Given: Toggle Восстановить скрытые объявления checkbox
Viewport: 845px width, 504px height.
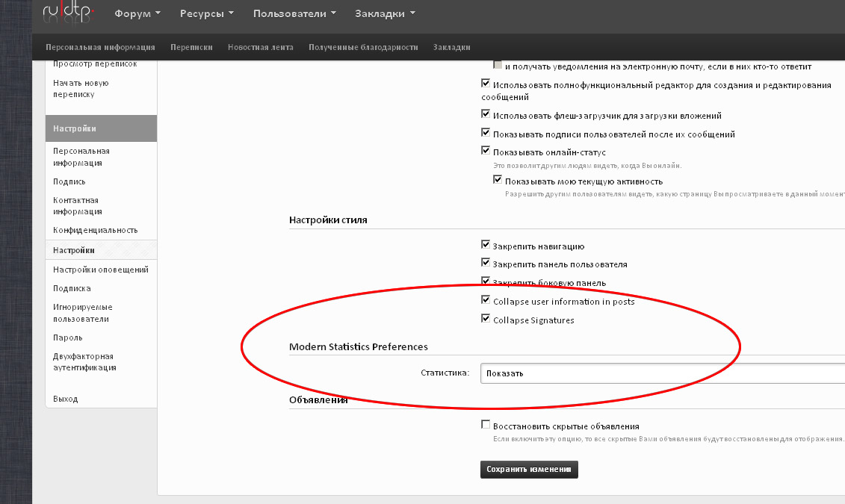Looking at the screenshot, I should pos(486,424).
